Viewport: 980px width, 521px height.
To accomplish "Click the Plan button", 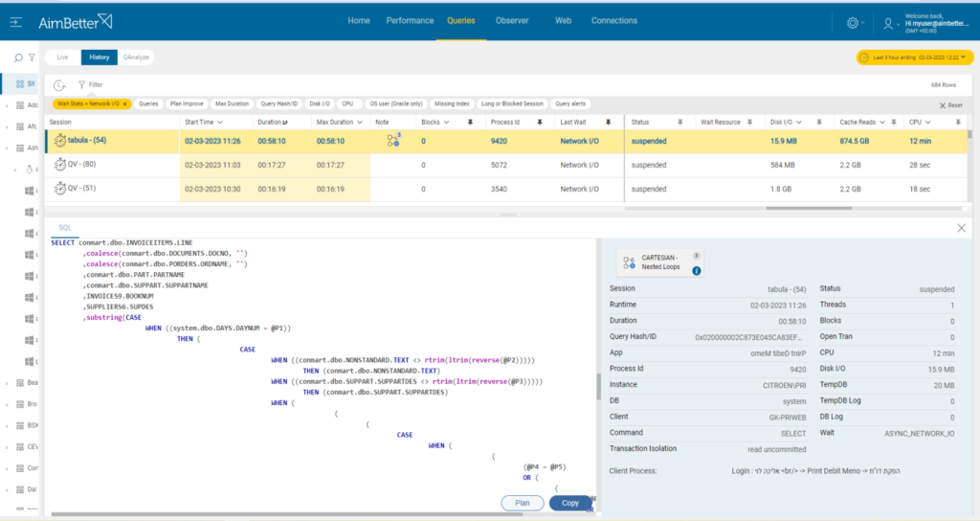I will click(522, 503).
